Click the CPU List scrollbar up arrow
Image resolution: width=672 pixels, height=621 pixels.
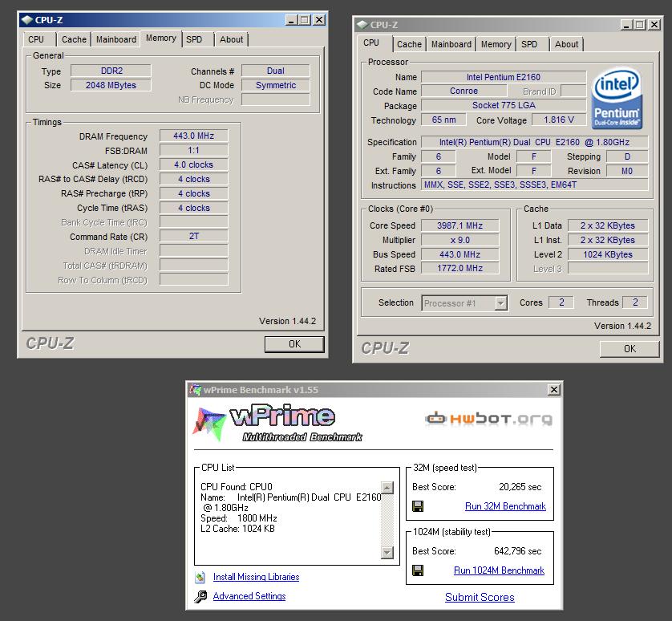[387, 488]
